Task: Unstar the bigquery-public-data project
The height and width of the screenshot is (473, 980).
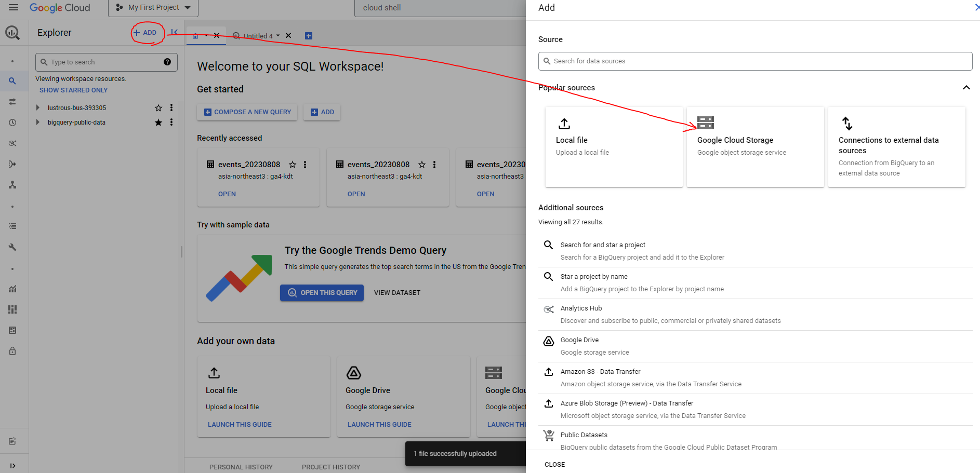Action: [158, 123]
